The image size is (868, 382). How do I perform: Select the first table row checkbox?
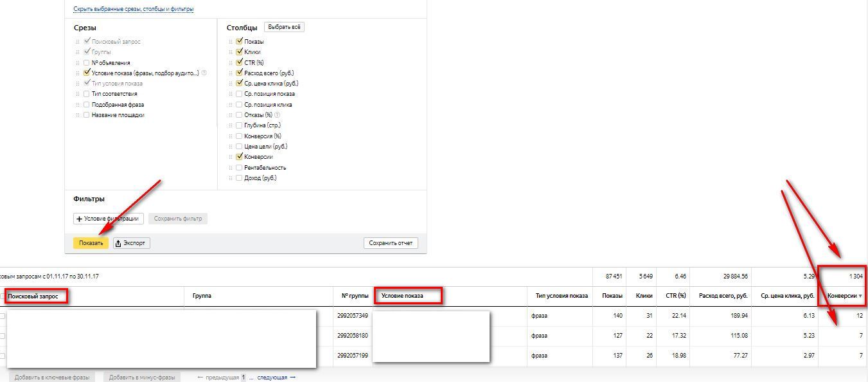click(x=3, y=316)
